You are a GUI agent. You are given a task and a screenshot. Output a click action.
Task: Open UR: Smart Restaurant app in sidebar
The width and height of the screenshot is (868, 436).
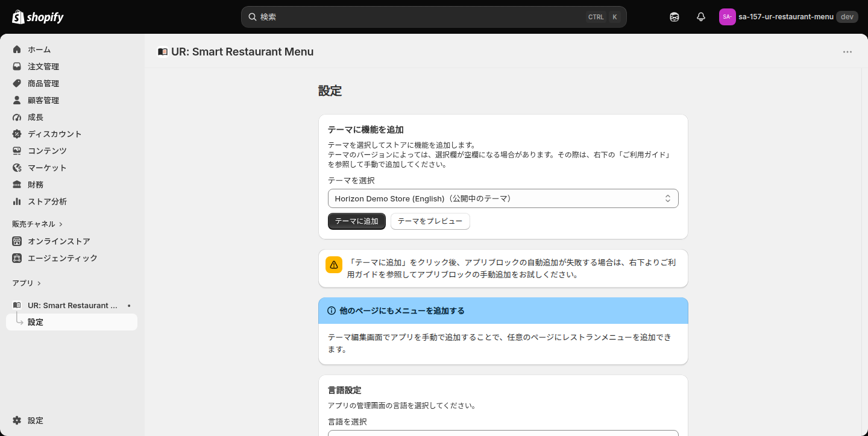[72, 305]
